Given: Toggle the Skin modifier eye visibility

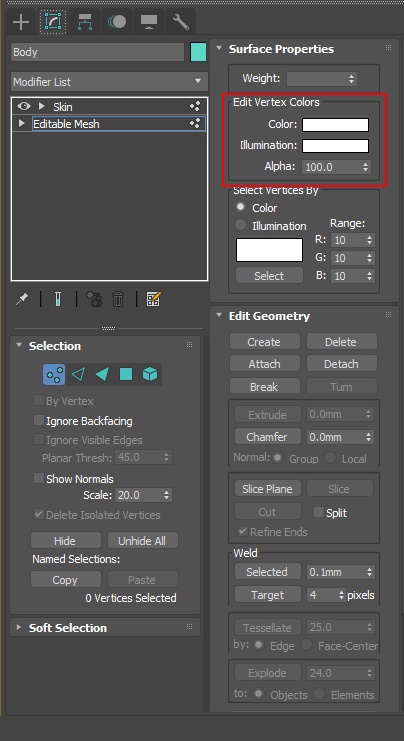Looking at the screenshot, I should coord(24,106).
